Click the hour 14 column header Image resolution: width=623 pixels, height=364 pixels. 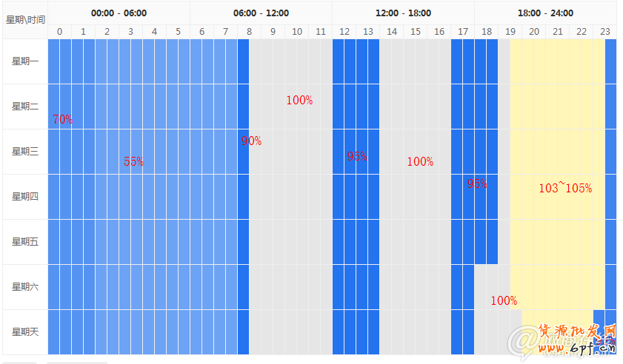(x=392, y=31)
